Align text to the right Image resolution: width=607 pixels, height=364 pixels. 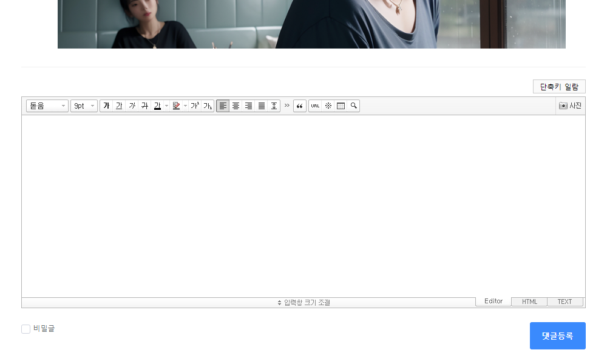248,106
